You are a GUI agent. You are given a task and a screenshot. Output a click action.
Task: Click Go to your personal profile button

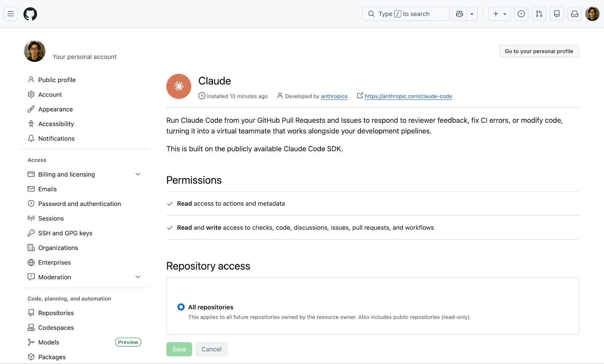coord(539,51)
